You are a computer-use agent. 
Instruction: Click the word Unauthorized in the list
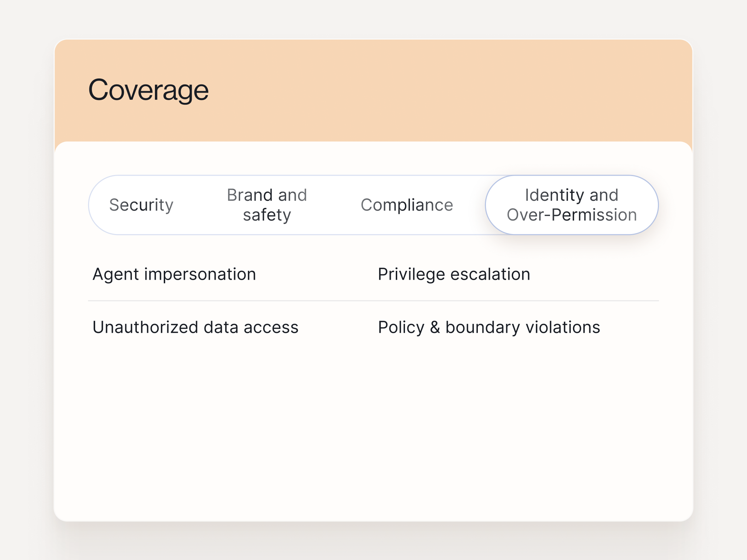(x=145, y=327)
